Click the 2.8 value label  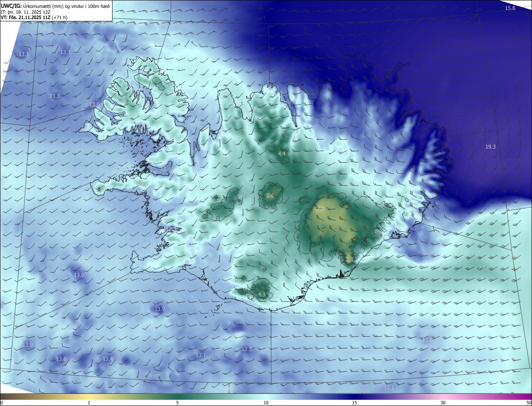349,259
